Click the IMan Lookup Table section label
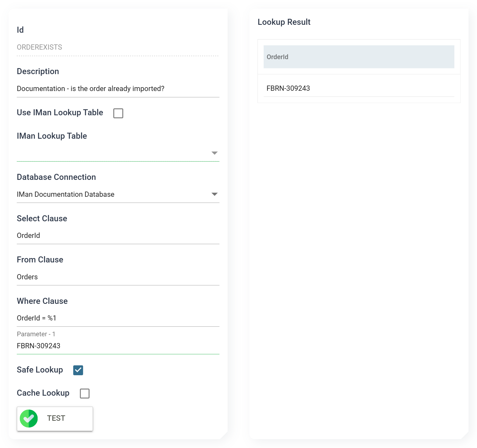 point(52,136)
